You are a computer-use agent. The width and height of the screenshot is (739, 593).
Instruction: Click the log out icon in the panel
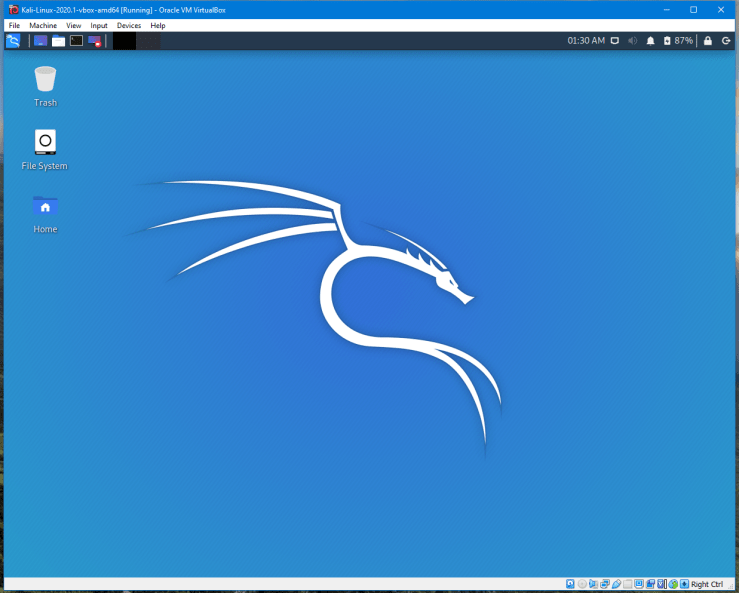726,41
